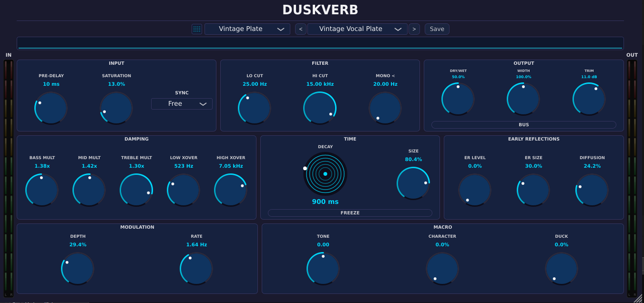Click the 13.0% saturation value
This screenshot has height=303, width=644.
point(116,84)
